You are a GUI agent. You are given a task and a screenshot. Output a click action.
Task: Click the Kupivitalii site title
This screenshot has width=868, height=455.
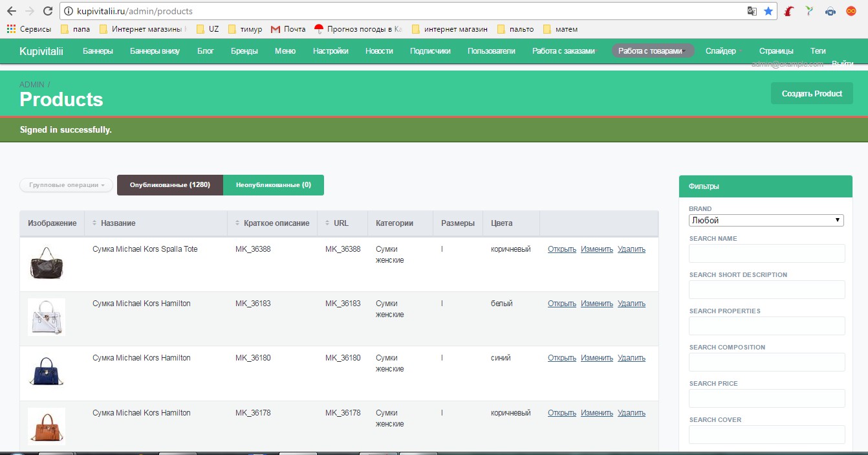click(x=41, y=51)
